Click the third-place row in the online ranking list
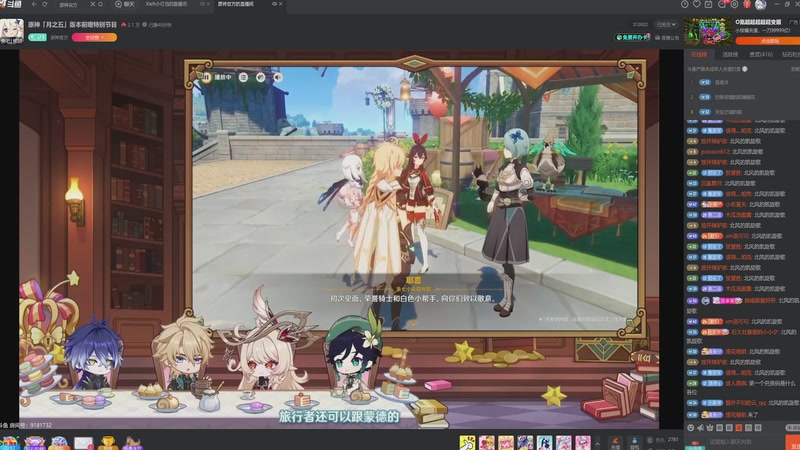Screen dimensions: 800x450 [x=742, y=112]
